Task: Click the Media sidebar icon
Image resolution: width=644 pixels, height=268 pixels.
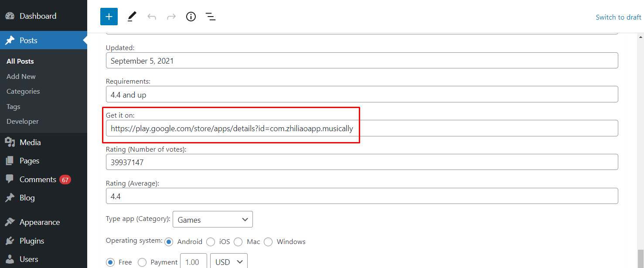Action: [10, 142]
